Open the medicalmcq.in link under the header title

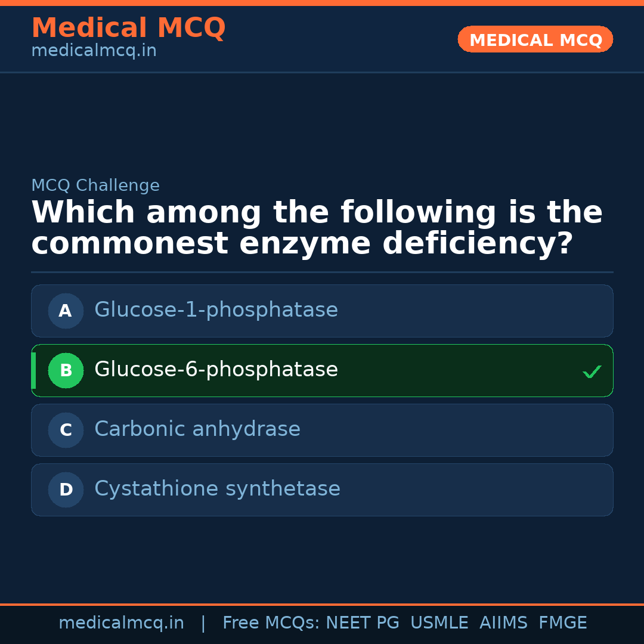coord(94,51)
